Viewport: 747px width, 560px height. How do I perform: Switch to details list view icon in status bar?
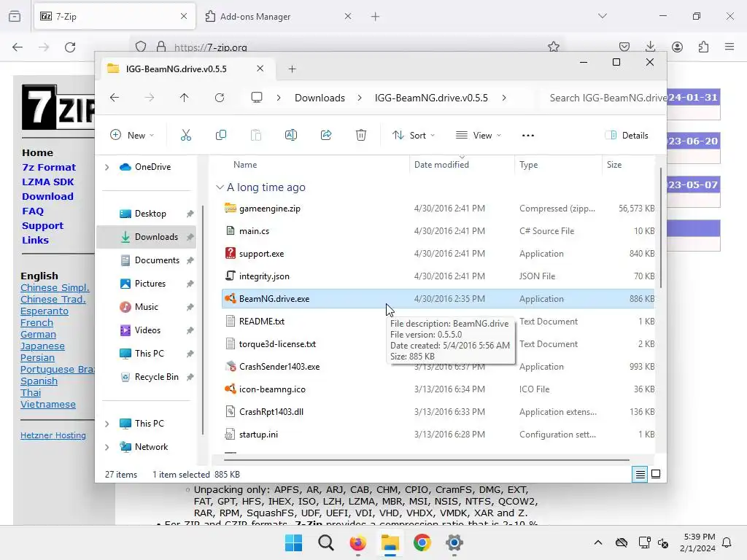click(x=640, y=474)
